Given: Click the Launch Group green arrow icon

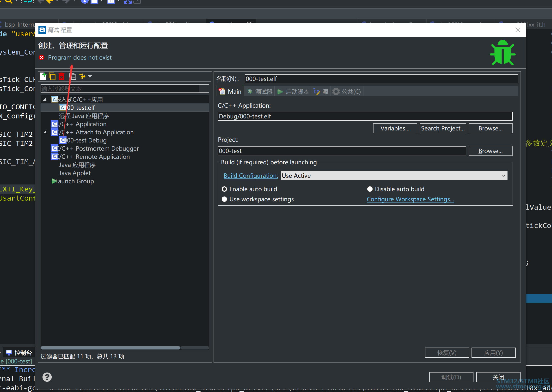Looking at the screenshot, I should tap(54, 181).
